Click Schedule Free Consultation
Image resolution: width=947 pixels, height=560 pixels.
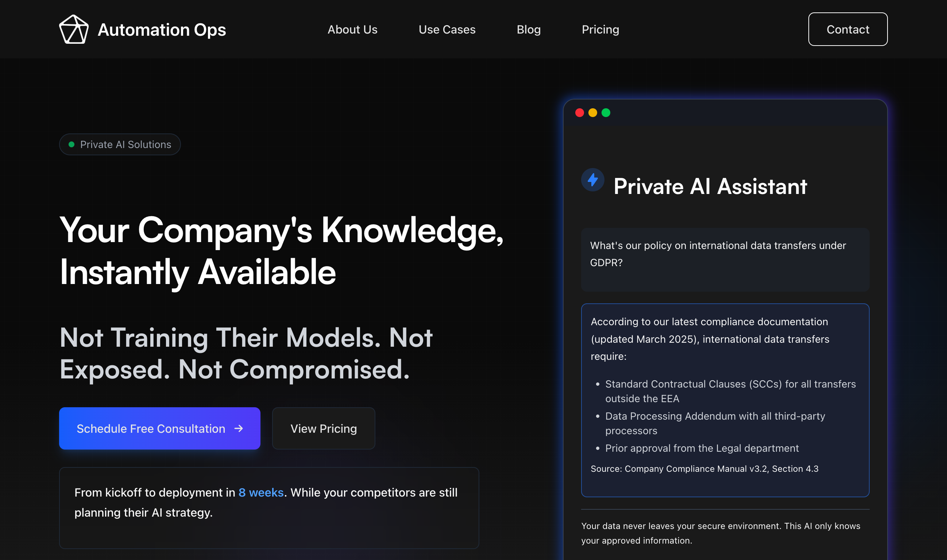pyautogui.click(x=159, y=429)
